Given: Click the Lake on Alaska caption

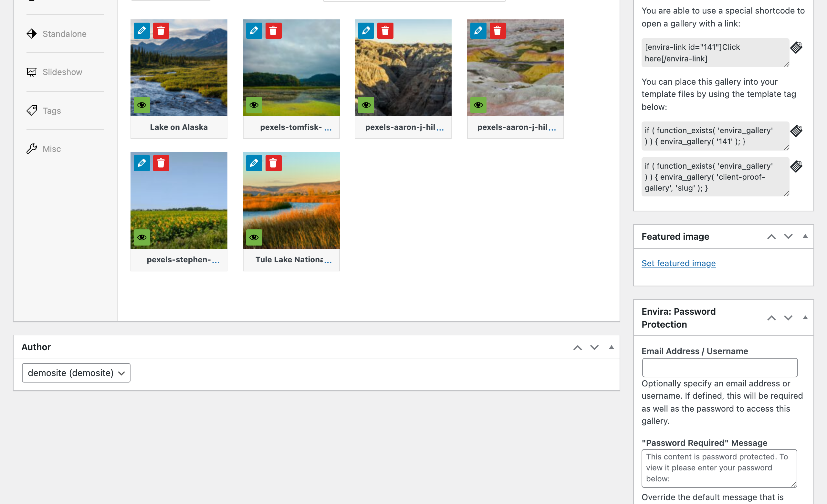Looking at the screenshot, I should tap(179, 127).
